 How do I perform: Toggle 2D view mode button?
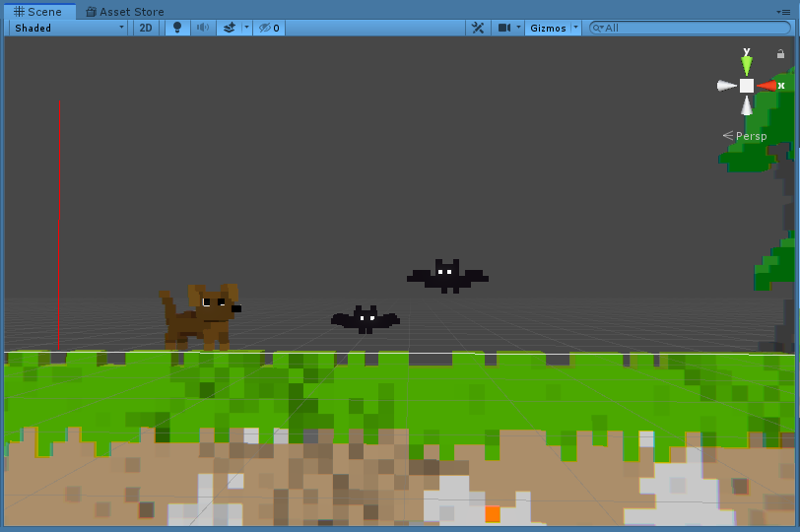(x=146, y=28)
